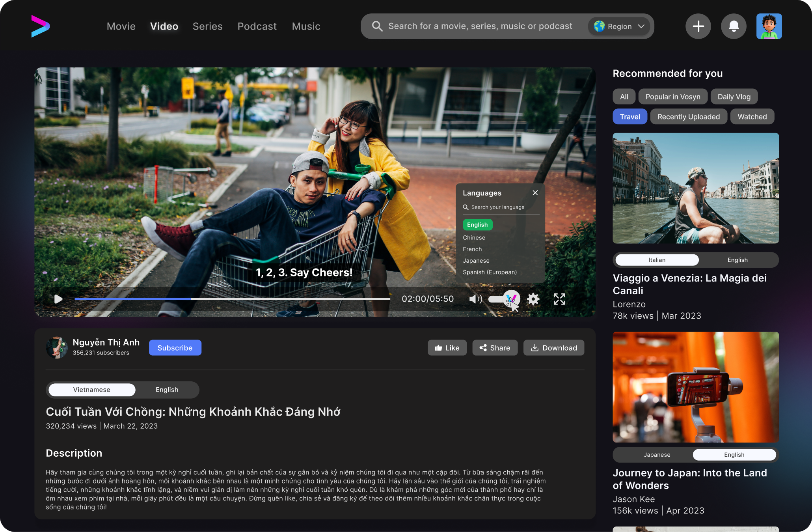
Task: Mute the video volume speaker icon
Action: (x=475, y=299)
